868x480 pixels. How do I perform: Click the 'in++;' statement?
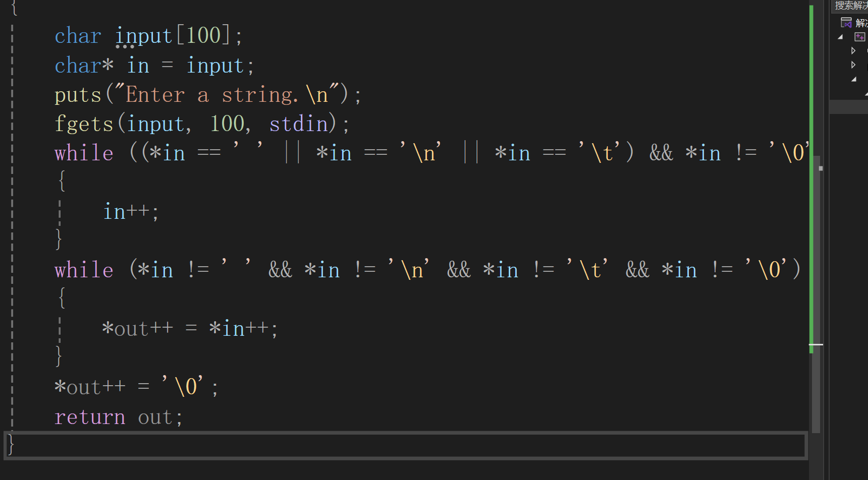pos(131,212)
